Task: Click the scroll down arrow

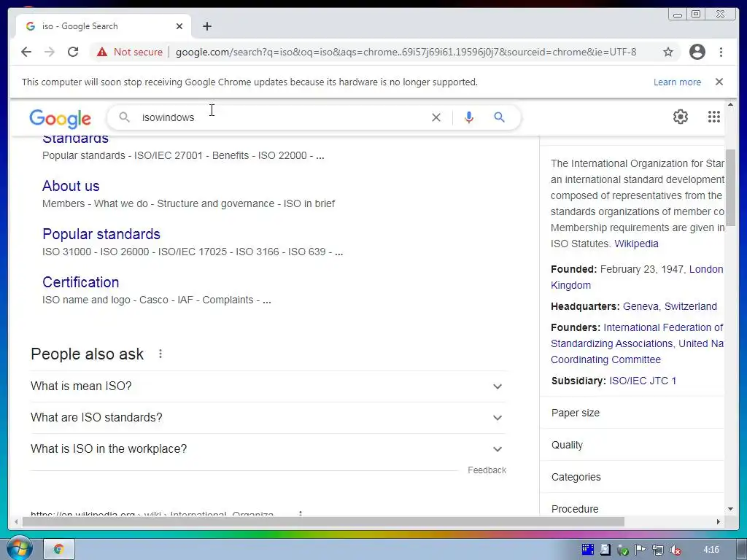Action: (x=730, y=509)
